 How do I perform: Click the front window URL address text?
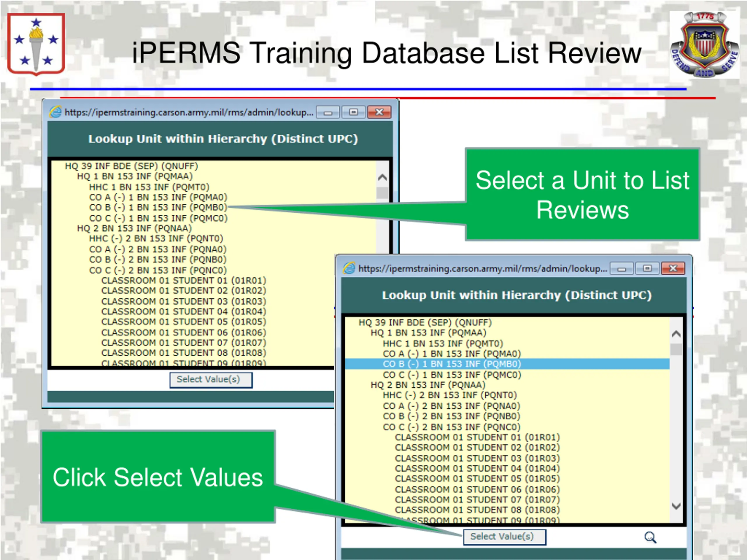(482, 269)
